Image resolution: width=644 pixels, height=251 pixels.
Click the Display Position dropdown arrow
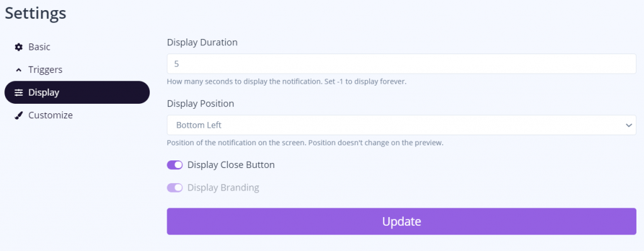point(628,125)
